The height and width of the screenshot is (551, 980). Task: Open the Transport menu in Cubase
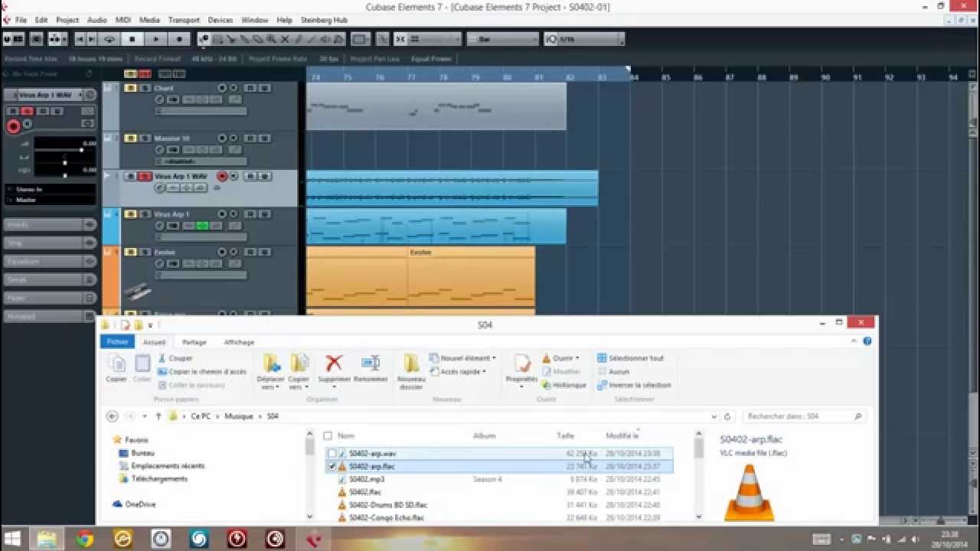pyautogui.click(x=184, y=20)
